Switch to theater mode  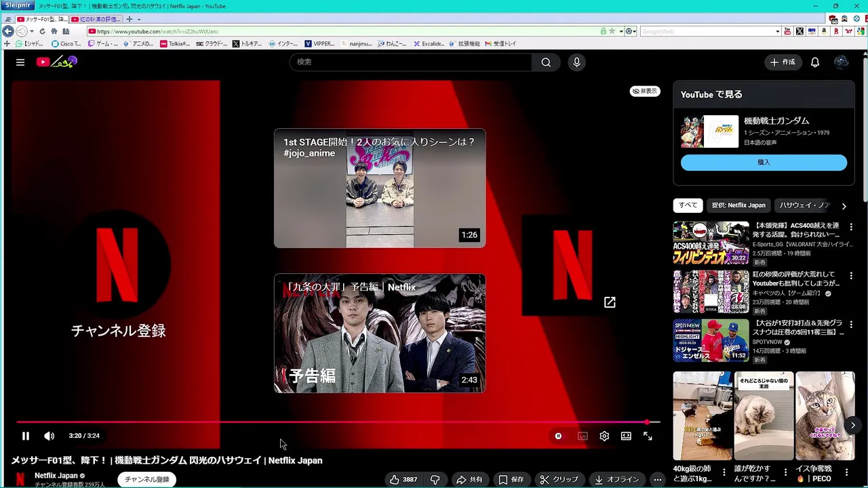626,436
